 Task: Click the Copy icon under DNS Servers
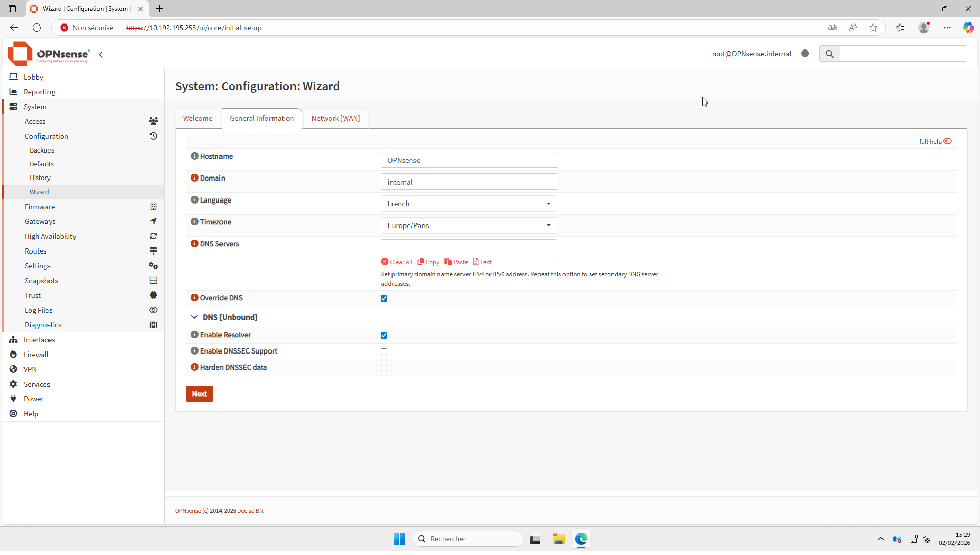[421, 262]
